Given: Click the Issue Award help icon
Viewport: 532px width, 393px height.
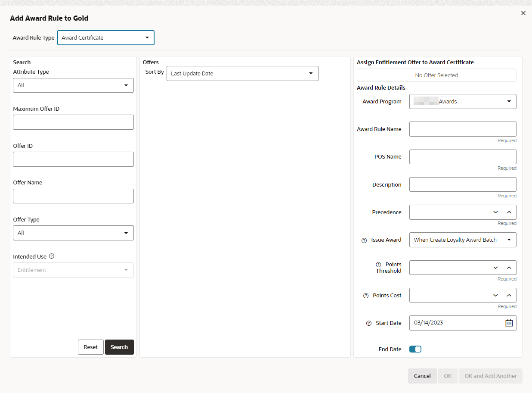Looking at the screenshot, I should (x=364, y=240).
